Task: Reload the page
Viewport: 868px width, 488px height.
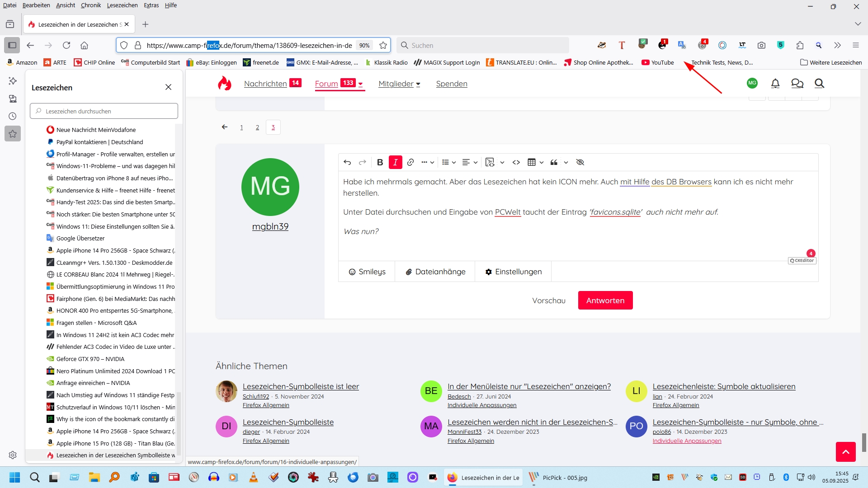Action: click(x=66, y=45)
